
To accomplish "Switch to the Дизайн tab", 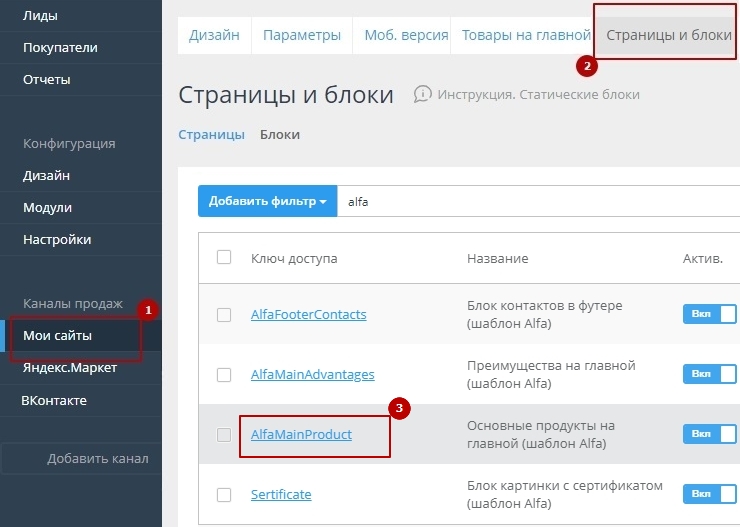I will coord(214,35).
